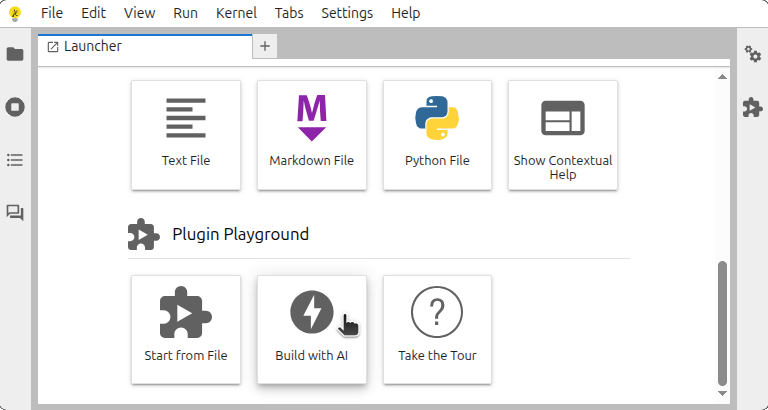
Task: Open the plugin puzzle icon in right sidebar
Action: 753,107
